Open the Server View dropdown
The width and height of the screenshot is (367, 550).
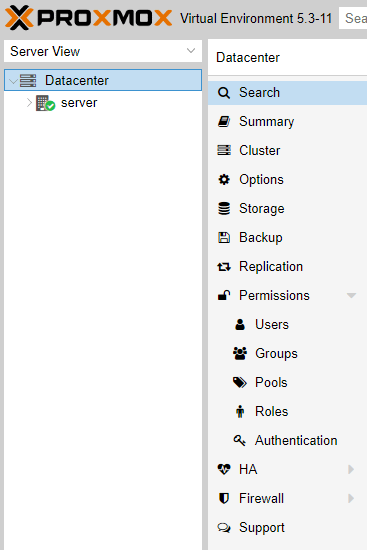point(191,51)
